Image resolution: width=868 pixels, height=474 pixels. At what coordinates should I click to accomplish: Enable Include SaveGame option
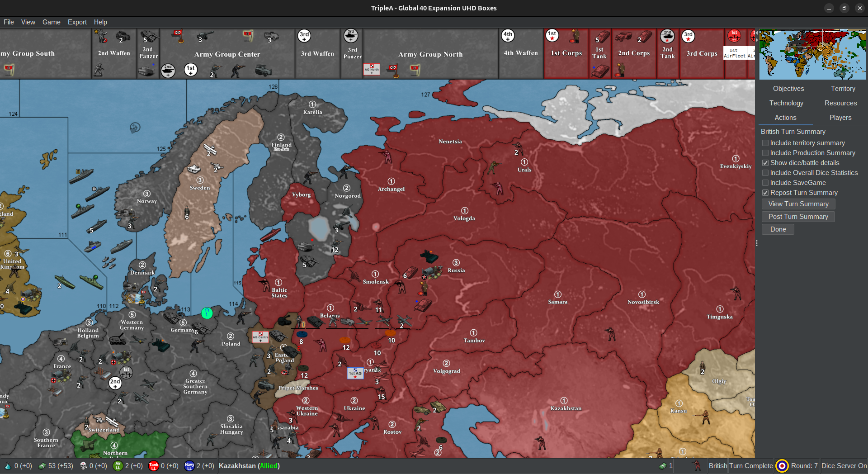pos(765,183)
